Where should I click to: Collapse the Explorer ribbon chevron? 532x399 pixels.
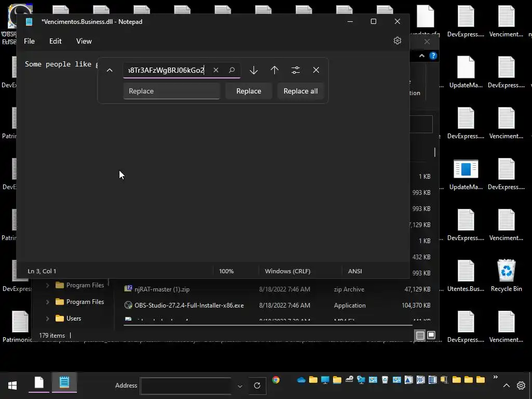[422, 56]
